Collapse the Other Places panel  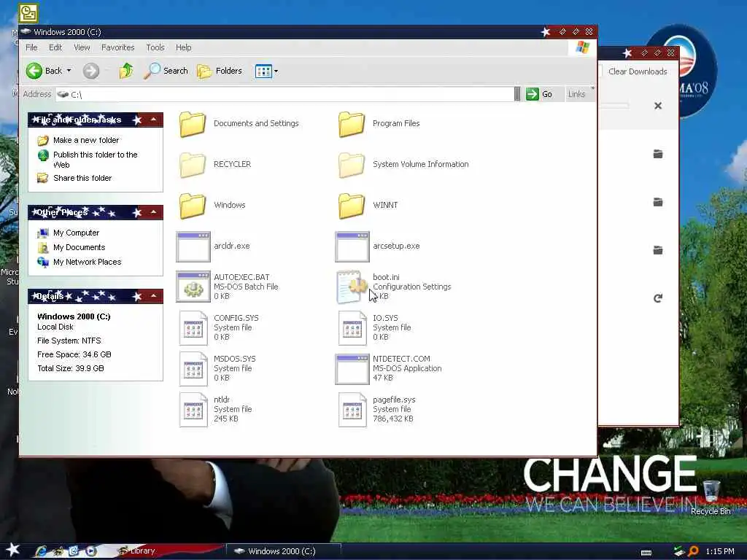pyautogui.click(x=153, y=212)
